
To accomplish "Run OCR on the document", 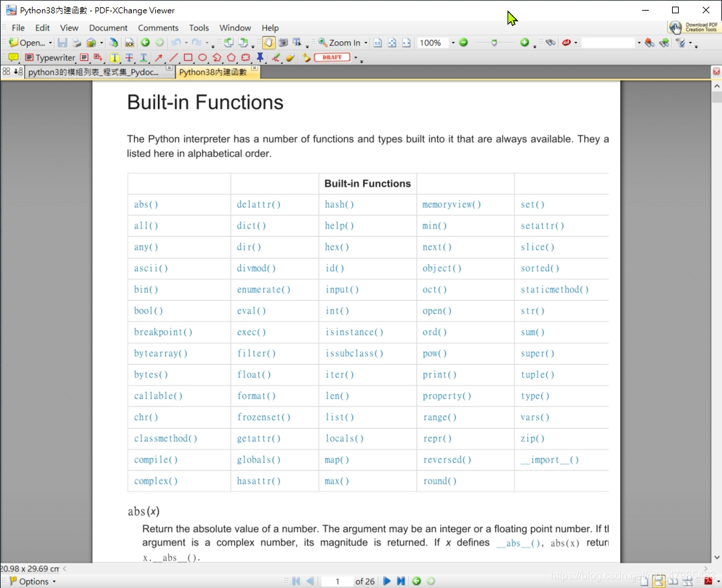I will pyautogui.click(x=129, y=43).
